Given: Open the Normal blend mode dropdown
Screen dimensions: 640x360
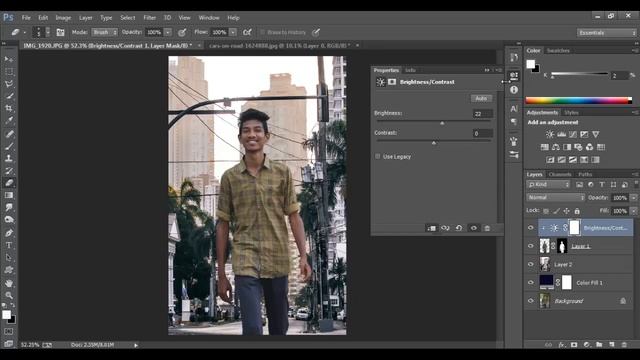Looking at the screenshot, I should tap(556, 198).
